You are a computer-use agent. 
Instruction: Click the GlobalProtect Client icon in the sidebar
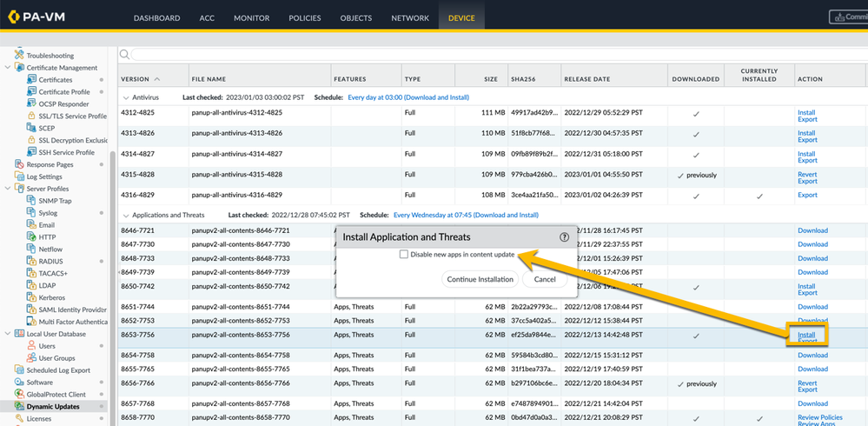pos(18,394)
